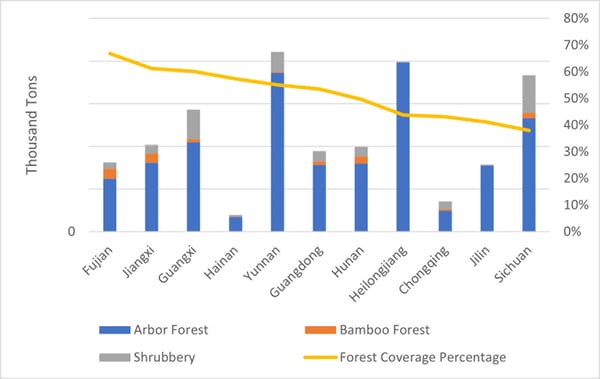The height and width of the screenshot is (379, 600).
Task: Click the '0%' right axis value
Action: coord(572,232)
